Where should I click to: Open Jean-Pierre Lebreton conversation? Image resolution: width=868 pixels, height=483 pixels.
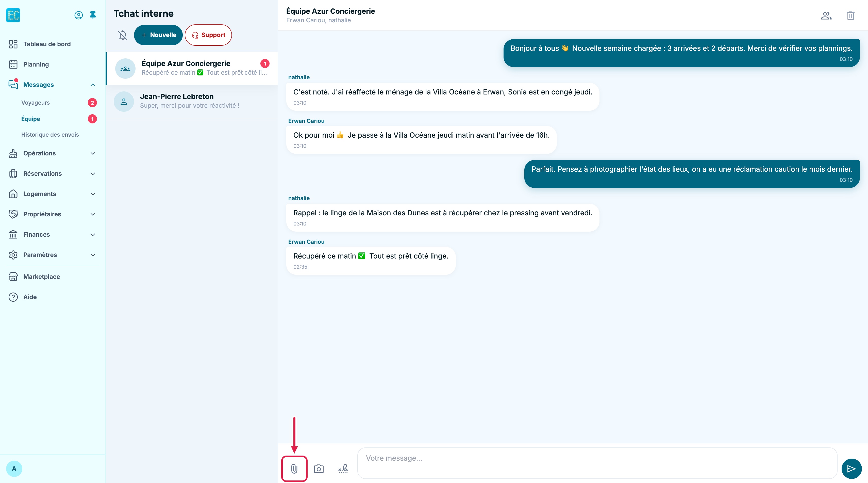coord(192,101)
